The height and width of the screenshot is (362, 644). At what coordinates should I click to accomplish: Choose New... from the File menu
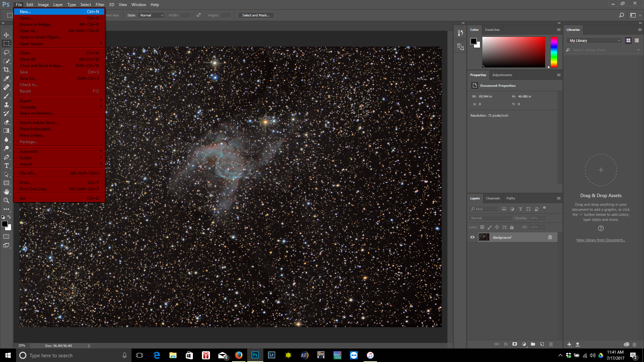[x=59, y=12]
